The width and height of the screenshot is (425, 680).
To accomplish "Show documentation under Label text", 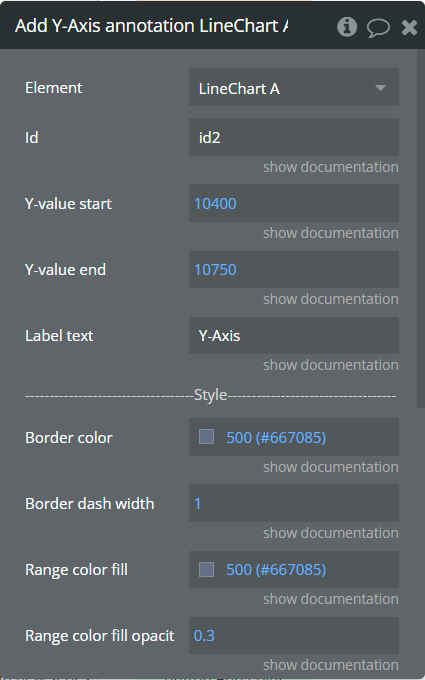I will tap(330, 365).
